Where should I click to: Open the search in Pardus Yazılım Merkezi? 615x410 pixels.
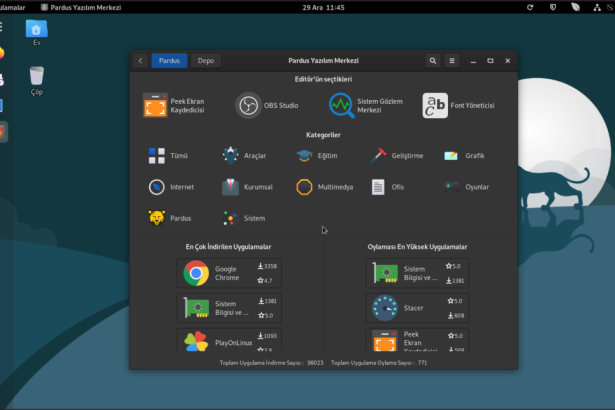433,61
